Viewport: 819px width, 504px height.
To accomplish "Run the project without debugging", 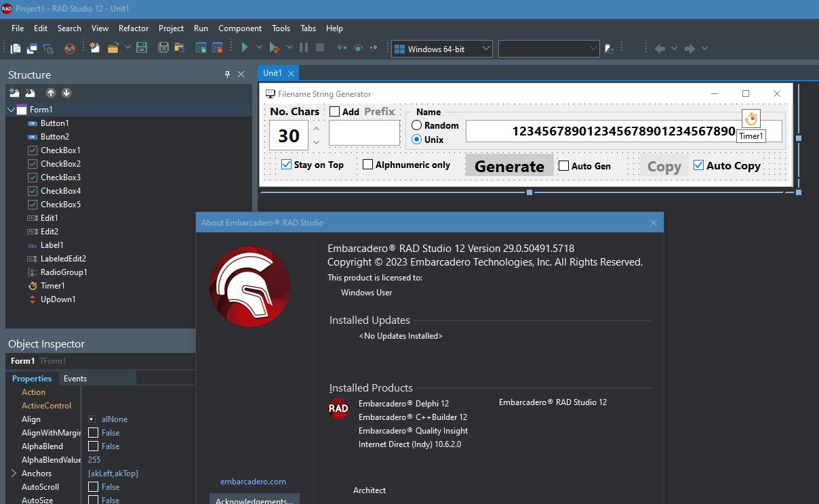I will tap(245, 47).
